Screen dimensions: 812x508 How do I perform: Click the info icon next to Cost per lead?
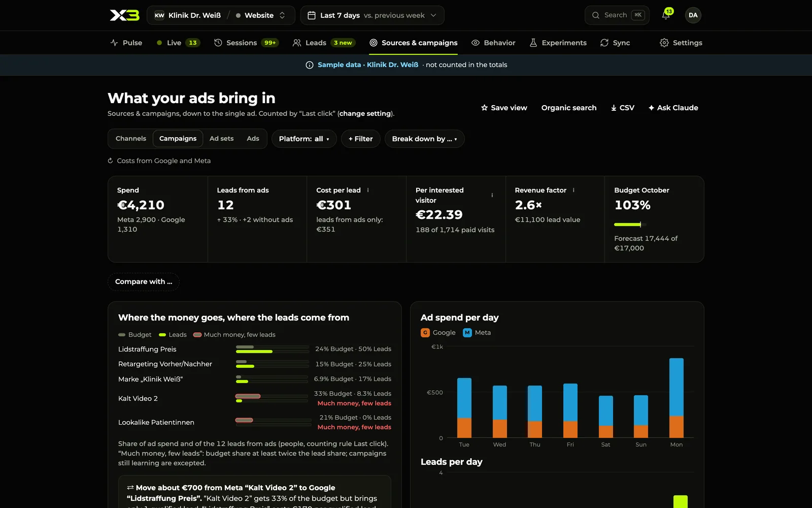click(x=368, y=190)
